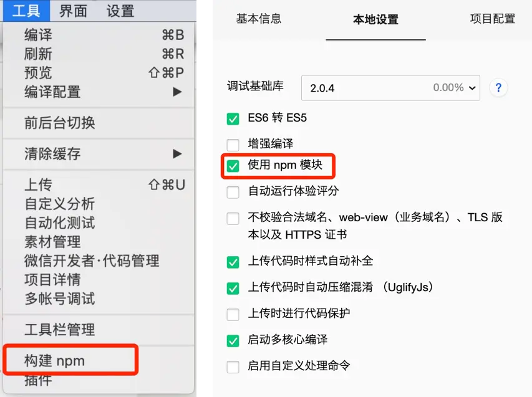
Task: Switch to the 基本信息 tab
Action: (x=259, y=19)
